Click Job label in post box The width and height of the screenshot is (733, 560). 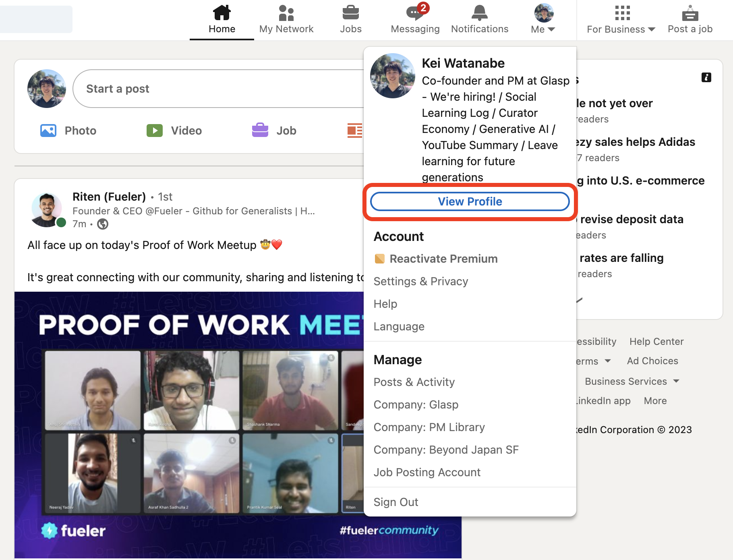click(286, 131)
